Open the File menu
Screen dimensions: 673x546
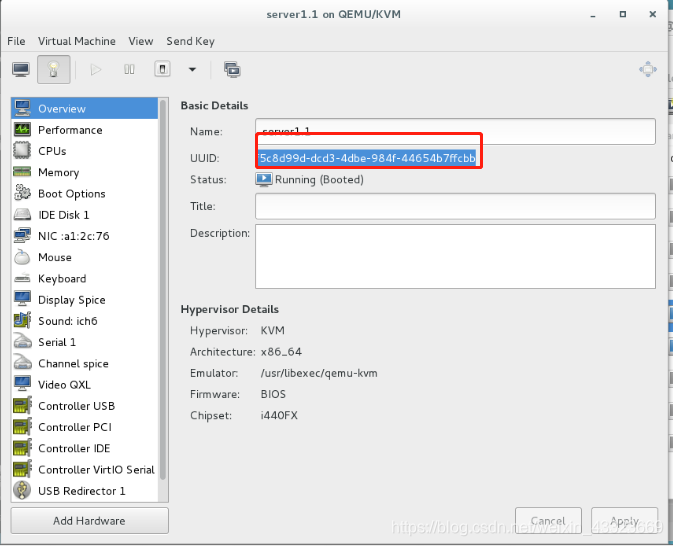[16, 41]
